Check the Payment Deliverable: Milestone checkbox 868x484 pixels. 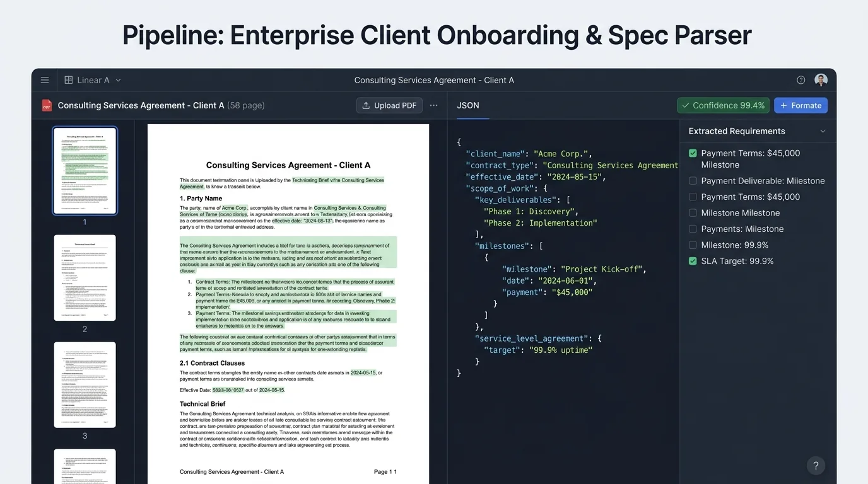pos(693,181)
